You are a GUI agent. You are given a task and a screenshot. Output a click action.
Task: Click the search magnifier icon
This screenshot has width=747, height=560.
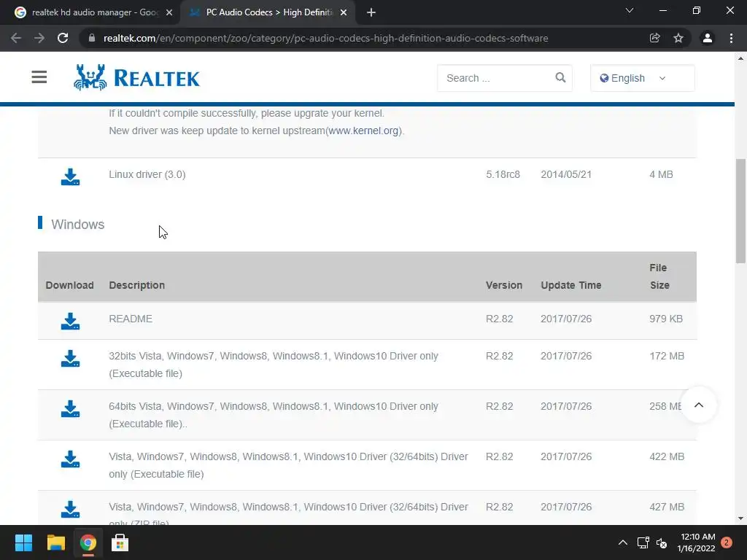pos(560,77)
